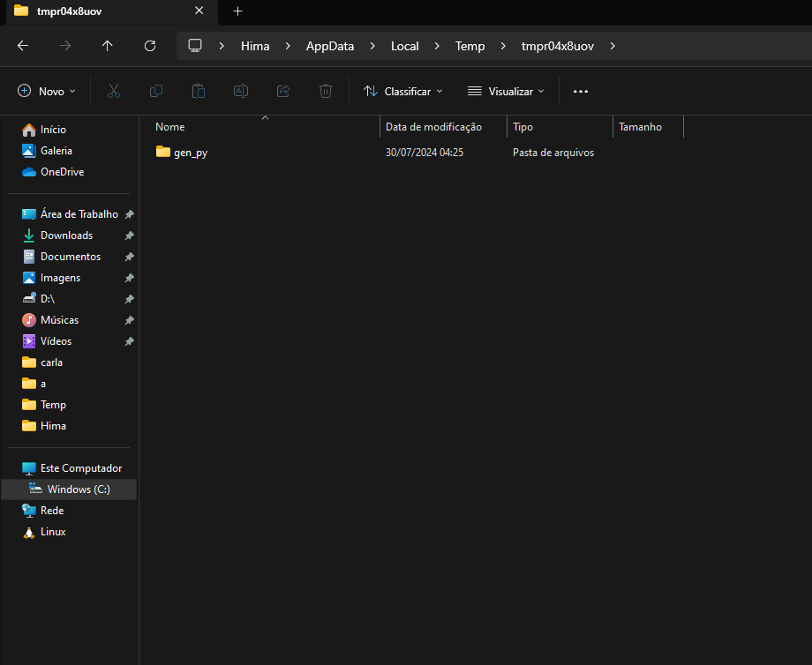The width and height of the screenshot is (812, 665).
Task: Click the Share icon in toolbar
Action: tap(283, 91)
